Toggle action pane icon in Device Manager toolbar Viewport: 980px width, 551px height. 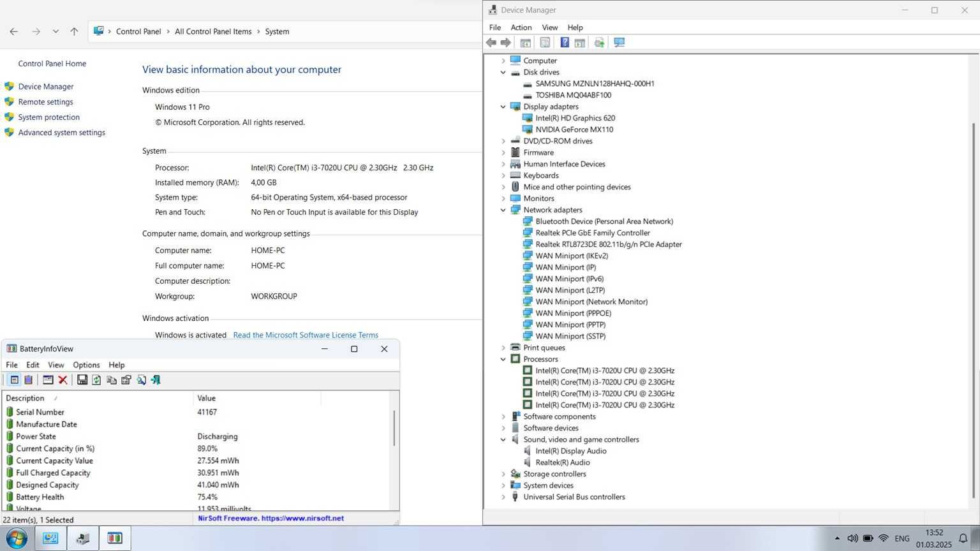point(580,43)
